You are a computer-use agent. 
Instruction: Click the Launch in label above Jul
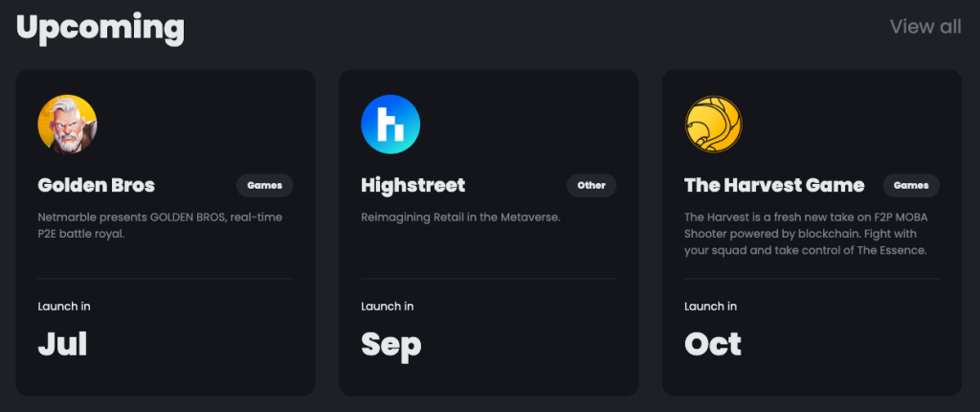click(64, 307)
